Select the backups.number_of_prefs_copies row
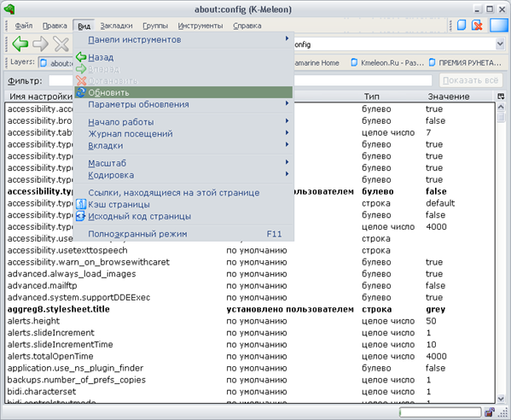This screenshot has height=420, width=511. click(x=250, y=380)
